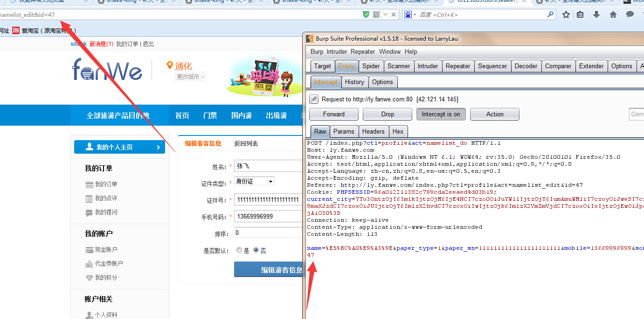
Task: Select the 否 radio for 是否默认
Action: click(x=256, y=250)
